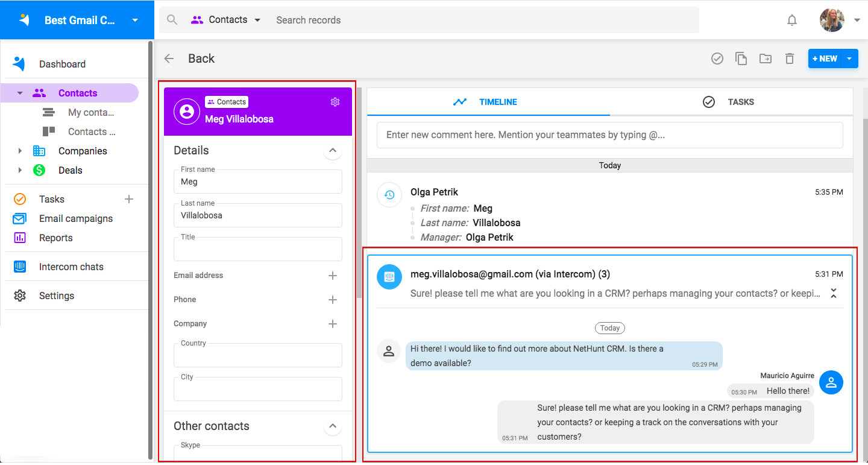Click the checkmark task icon in the toolbar

717,59
